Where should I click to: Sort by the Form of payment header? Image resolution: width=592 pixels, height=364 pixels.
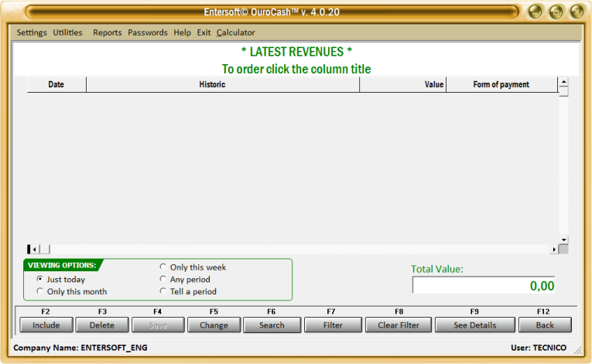tap(501, 84)
